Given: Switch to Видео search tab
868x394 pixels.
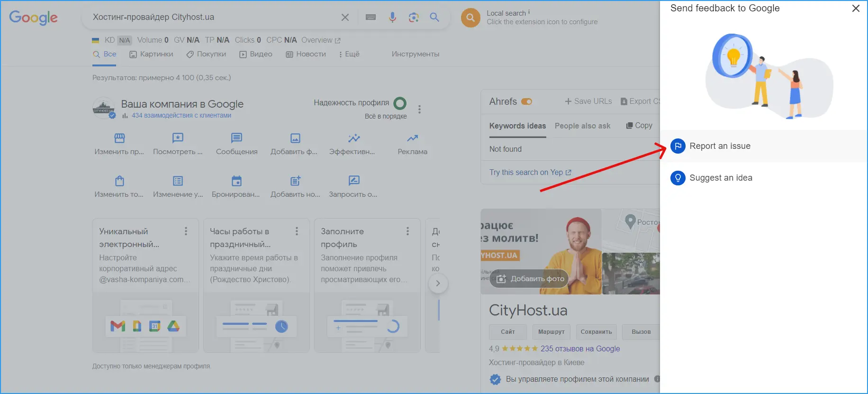Looking at the screenshot, I should click(x=256, y=54).
